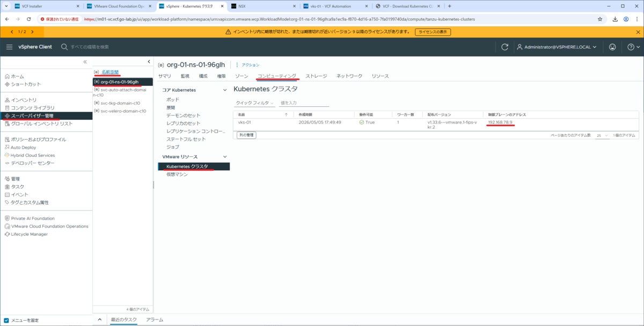Open Hybrid Cloud Services
Image resolution: width=644 pixels, height=326 pixels.
(32, 155)
